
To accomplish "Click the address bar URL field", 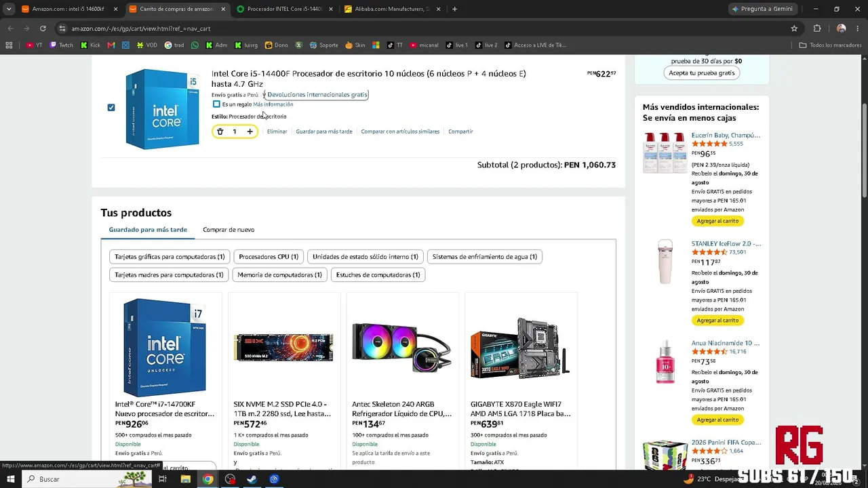I will 427,28.
